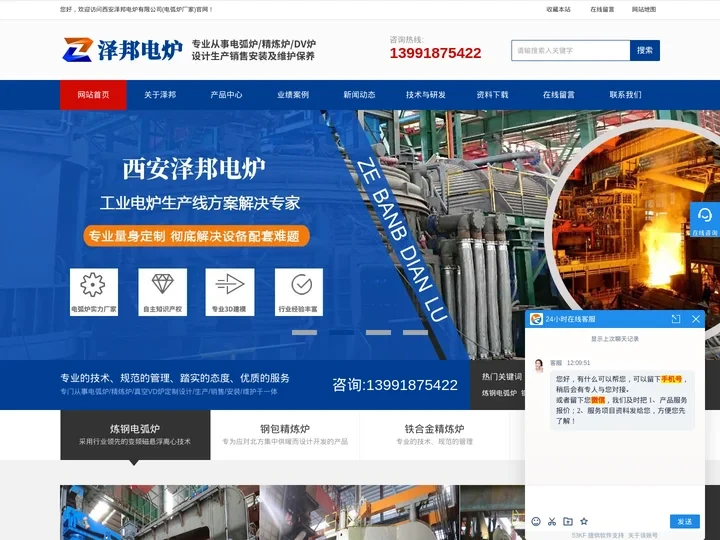Click the star rating icon in chat
The width and height of the screenshot is (720, 540).
pos(584,521)
